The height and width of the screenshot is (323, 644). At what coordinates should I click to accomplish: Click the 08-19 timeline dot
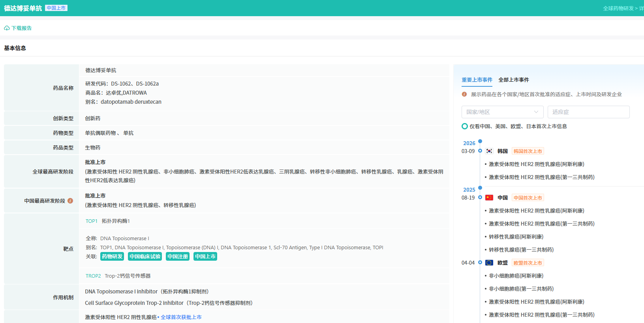tap(480, 197)
